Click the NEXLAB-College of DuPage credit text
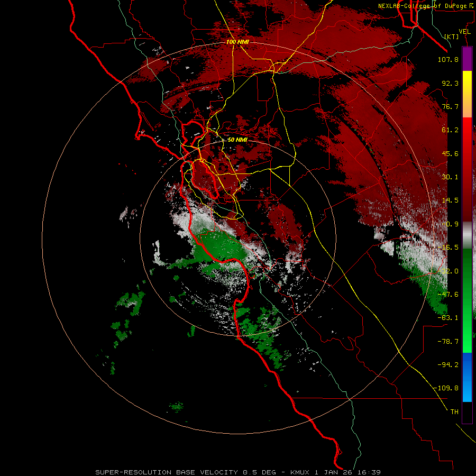Screen dimensions: 476x476 tap(425, 6)
